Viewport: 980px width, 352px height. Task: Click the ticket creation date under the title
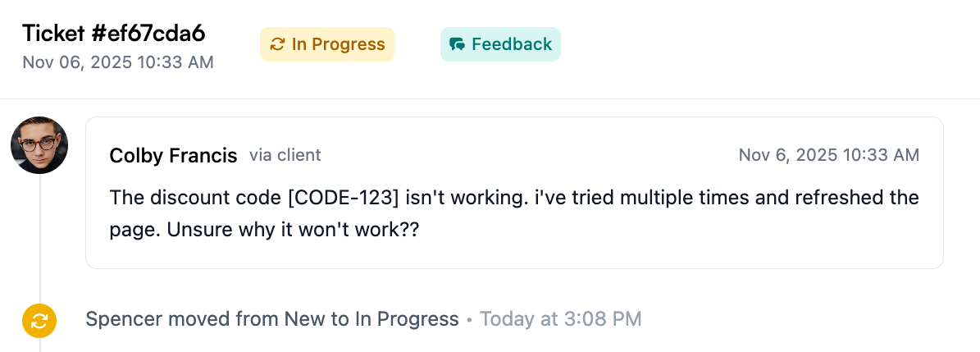(118, 62)
